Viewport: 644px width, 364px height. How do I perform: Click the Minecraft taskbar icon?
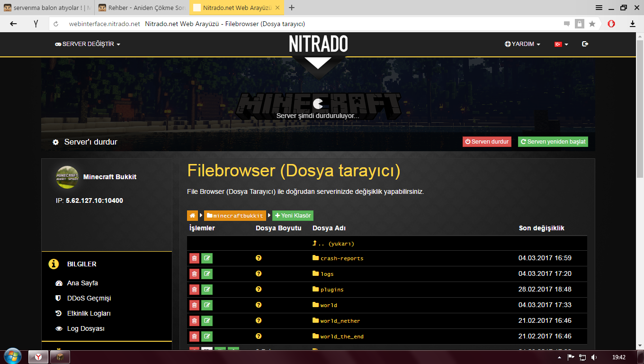click(60, 356)
